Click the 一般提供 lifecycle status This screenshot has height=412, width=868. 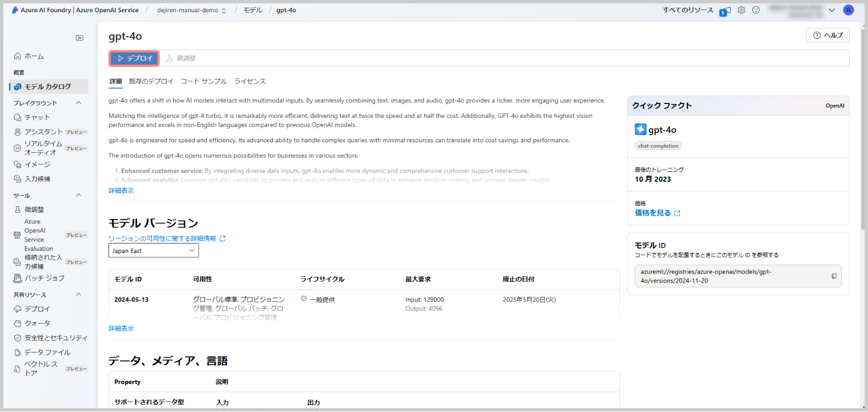coord(318,300)
